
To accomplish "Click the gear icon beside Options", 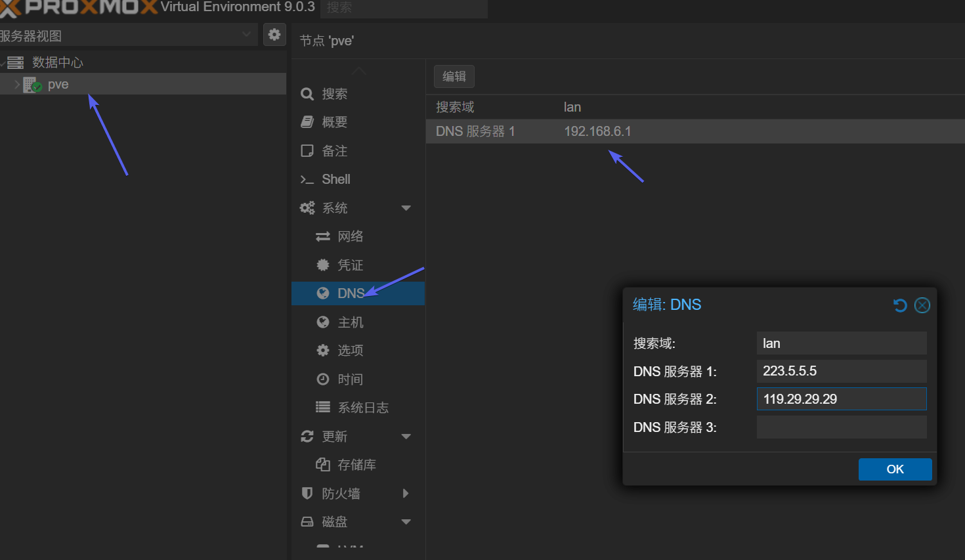I will click(x=323, y=351).
